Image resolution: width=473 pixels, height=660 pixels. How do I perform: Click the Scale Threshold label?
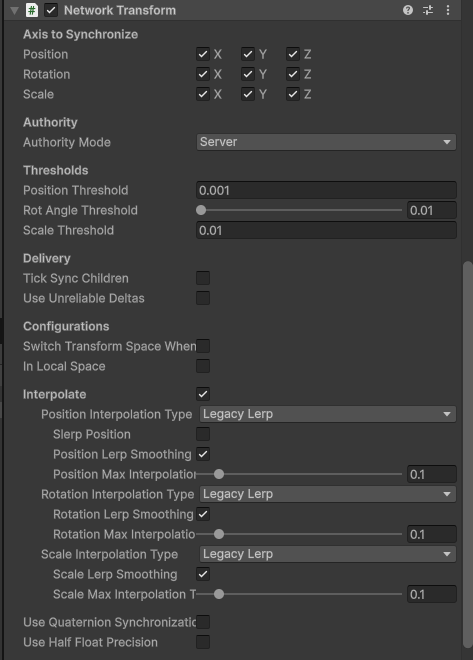(69, 230)
